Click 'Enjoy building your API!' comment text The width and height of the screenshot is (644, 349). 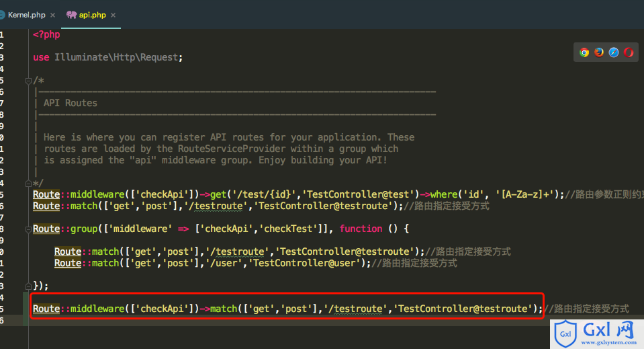coord(322,160)
